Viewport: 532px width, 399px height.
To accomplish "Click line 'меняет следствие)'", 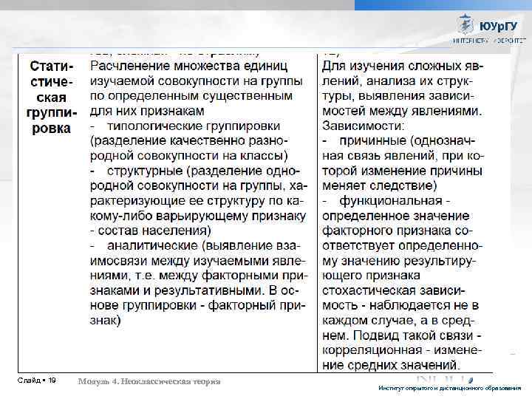I will (x=380, y=186).
